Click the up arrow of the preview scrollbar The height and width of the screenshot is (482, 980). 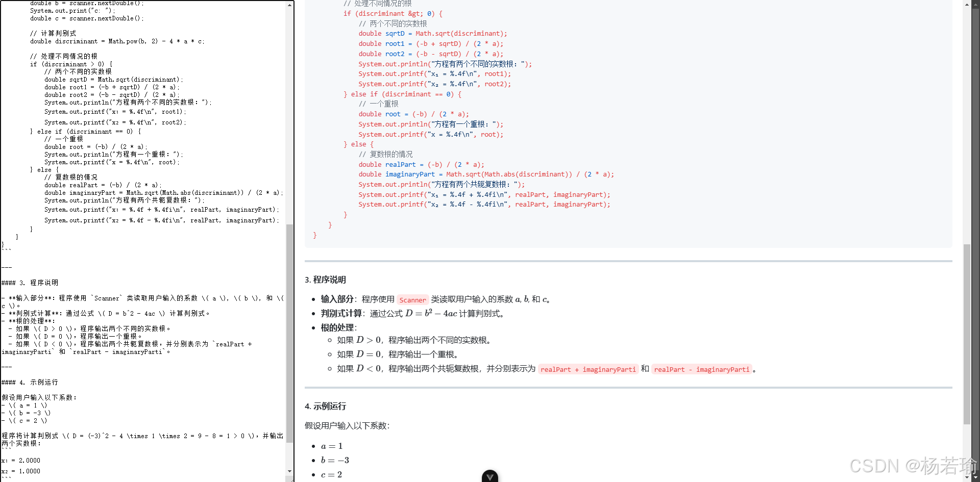(966, 5)
